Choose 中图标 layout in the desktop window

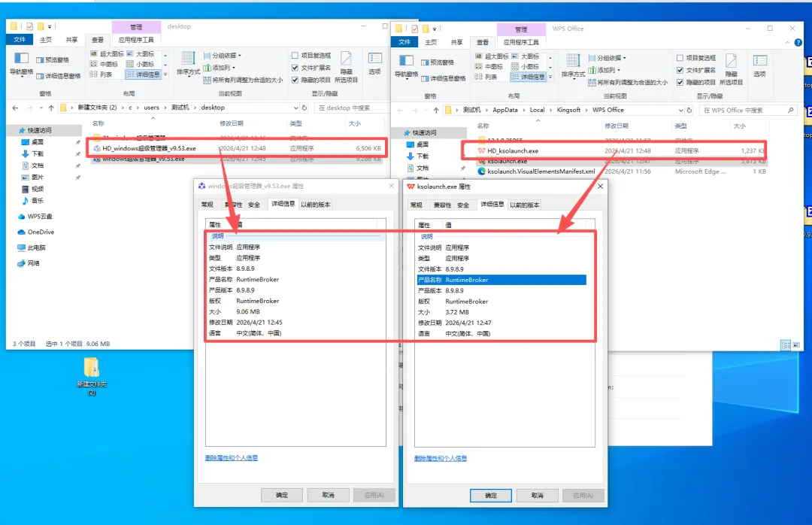(x=104, y=64)
